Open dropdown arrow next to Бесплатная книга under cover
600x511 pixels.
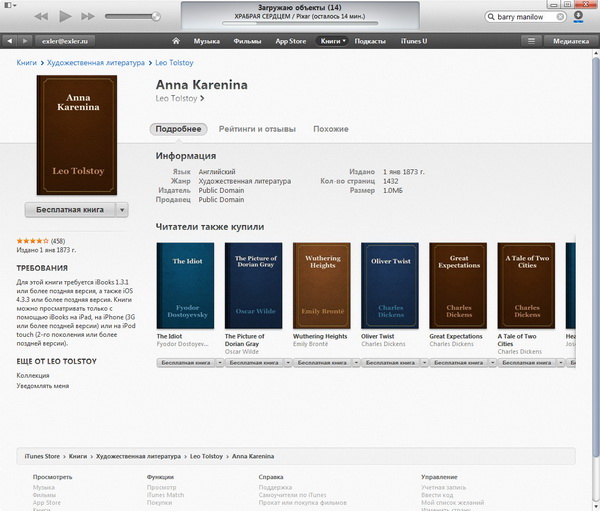click(122, 209)
